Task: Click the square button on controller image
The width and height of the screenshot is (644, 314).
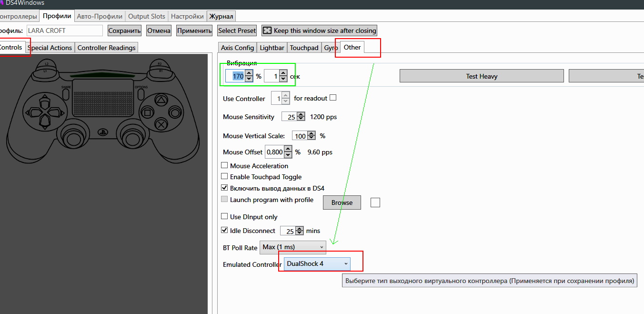Action: [148, 113]
